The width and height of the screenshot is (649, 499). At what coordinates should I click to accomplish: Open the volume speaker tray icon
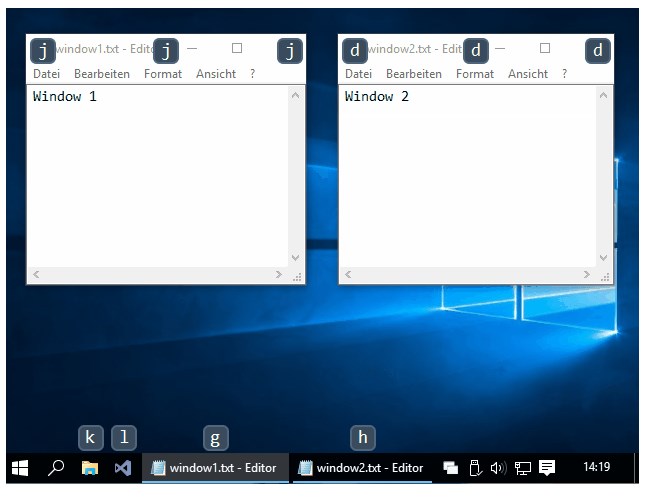(x=498, y=467)
